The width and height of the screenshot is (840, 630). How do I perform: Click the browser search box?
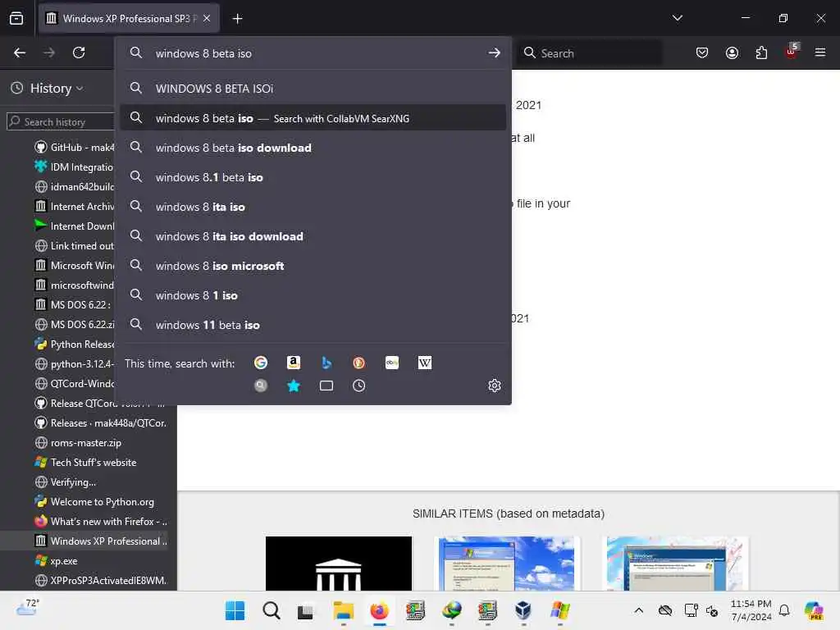point(590,53)
